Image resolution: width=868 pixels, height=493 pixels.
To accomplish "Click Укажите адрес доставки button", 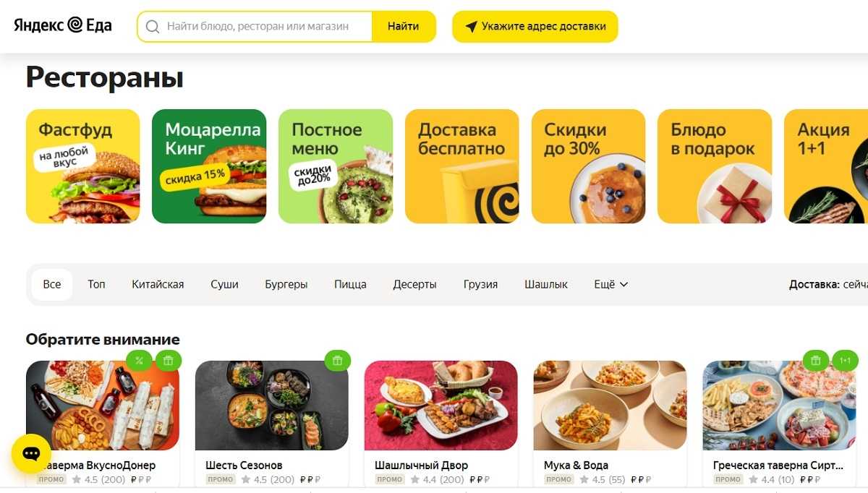I will tap(535, 27).
